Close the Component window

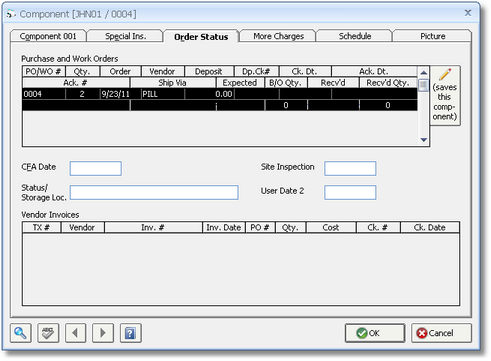click(x=468, y=13)
